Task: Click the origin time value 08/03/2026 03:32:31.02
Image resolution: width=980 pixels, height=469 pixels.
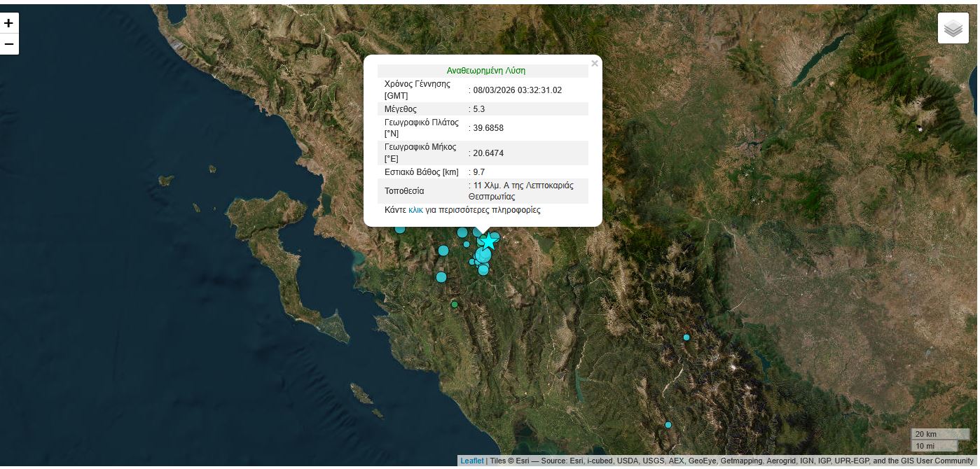Action: tap(517, 90)
